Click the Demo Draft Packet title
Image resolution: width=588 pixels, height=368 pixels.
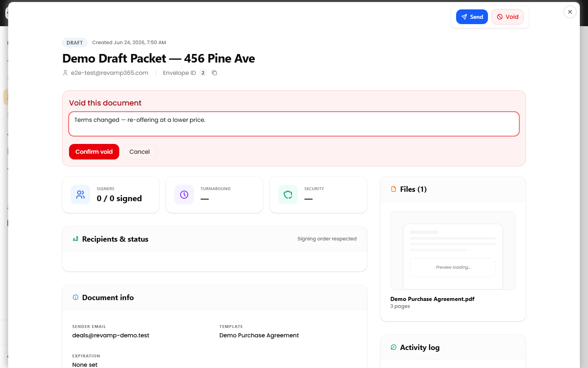coord(158,58)
